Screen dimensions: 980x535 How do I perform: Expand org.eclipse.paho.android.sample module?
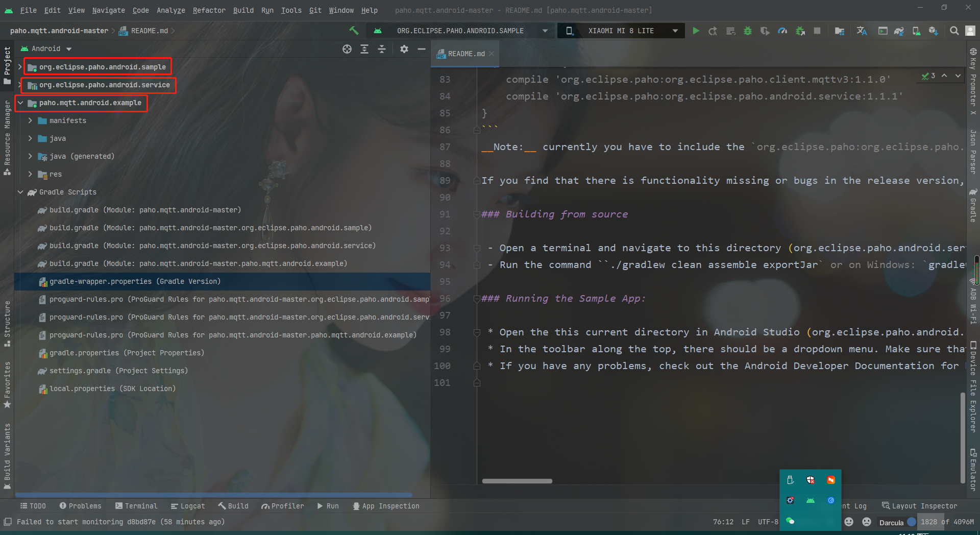pos(20,67)
